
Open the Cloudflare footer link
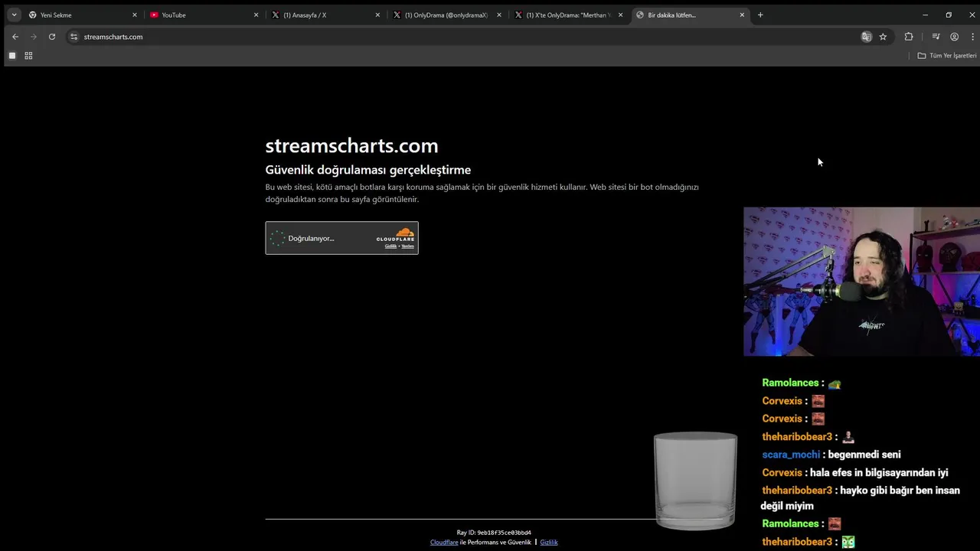(x=444, y=542)
